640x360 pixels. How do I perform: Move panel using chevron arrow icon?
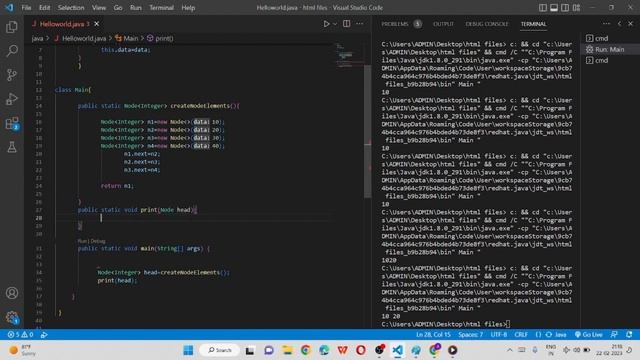(x=620, y=24)
